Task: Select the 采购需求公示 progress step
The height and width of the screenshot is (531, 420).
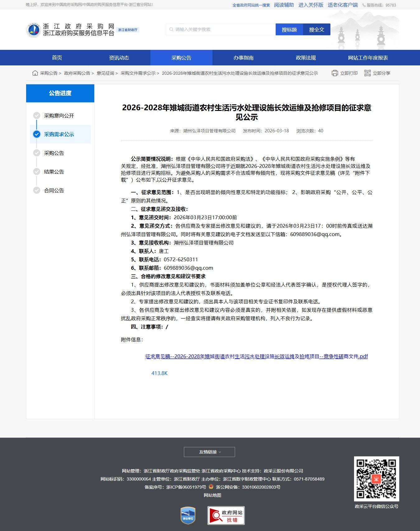Action: (x=59, y=135)
